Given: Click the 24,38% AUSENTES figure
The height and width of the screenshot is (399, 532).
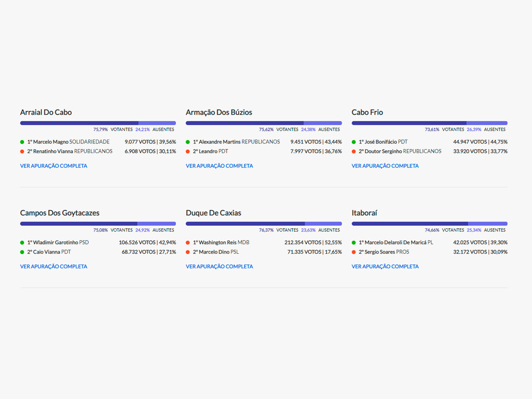Looking at the screenshot, I should [x=320, y=129].
